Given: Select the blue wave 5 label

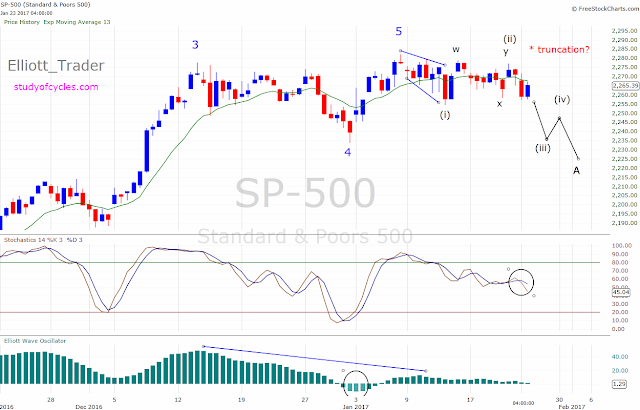Looking at the screenshot, I should click(398, 31).
